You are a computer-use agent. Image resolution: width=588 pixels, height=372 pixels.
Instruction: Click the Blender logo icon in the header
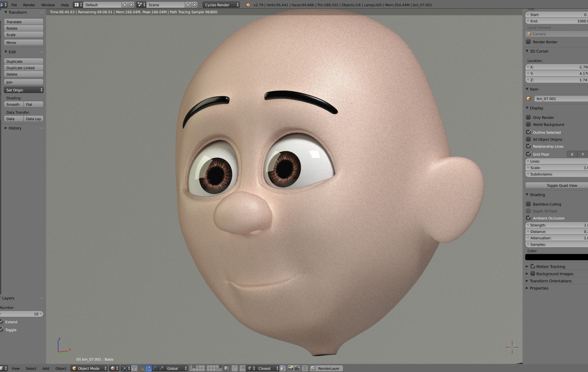(x=248, y=5)
